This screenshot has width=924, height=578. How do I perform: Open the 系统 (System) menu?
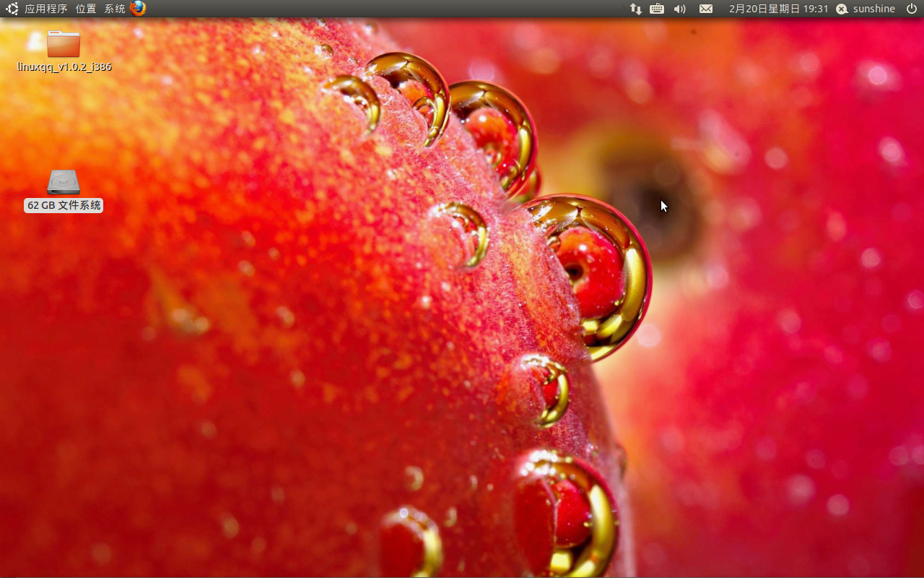click(114, 9)
